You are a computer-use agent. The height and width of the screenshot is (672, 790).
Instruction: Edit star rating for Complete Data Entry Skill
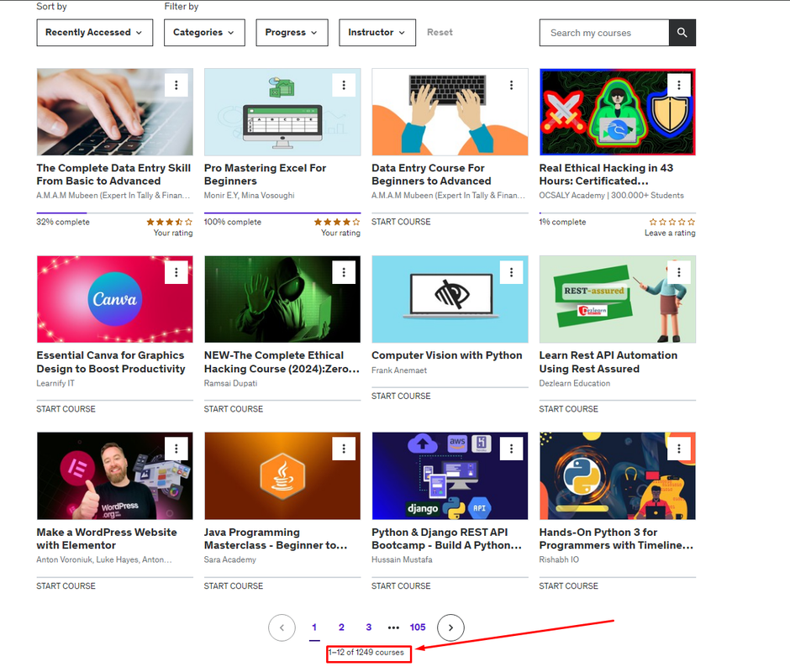point(169,222)
